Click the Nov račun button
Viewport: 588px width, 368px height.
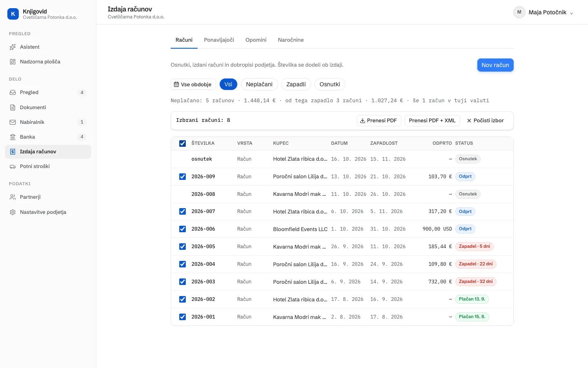point(495,65)
